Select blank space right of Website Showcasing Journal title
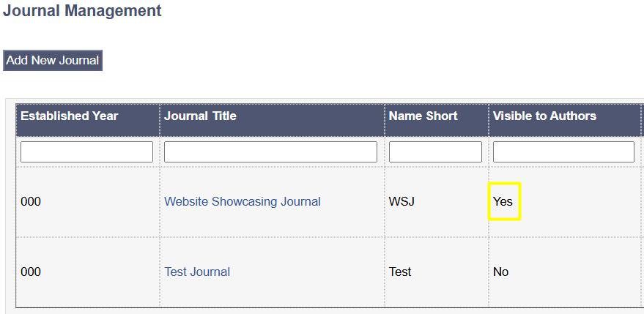The height and width of the screenshot is (314, 644). point(352,201)
